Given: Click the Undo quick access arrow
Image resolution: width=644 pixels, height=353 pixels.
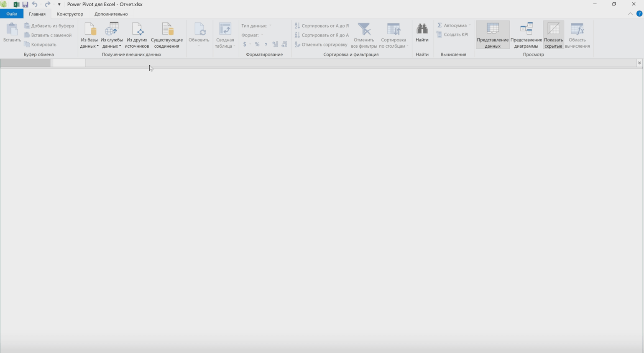Looking at the screenshot, I should point(35,4).
